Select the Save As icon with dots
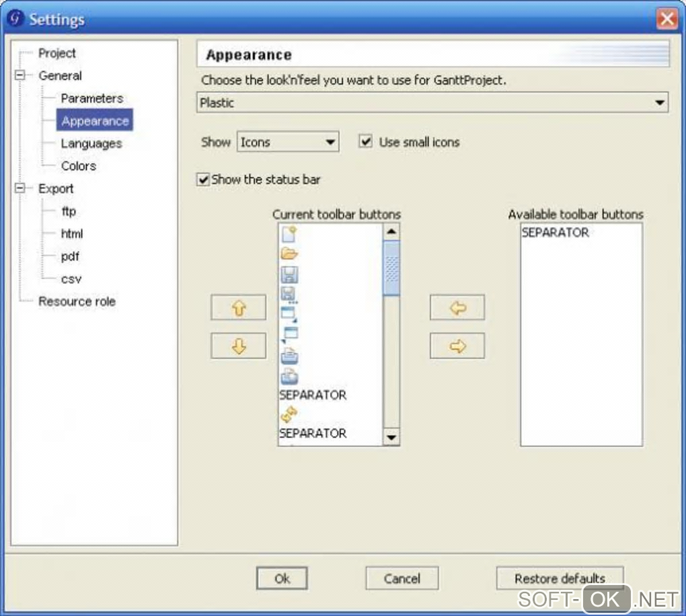The image size is (686, 616). click(x=289, y=295)
